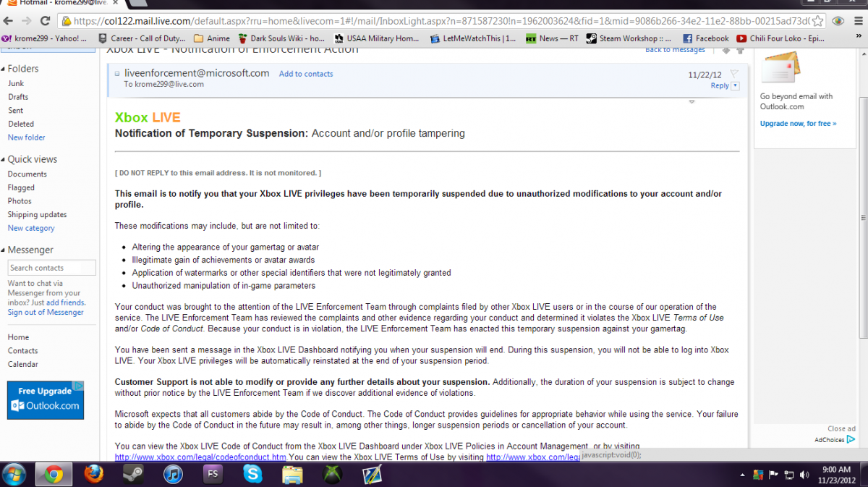Launch Steam from the taskbar
Viewport: 868px width, 487px height.
132,474
